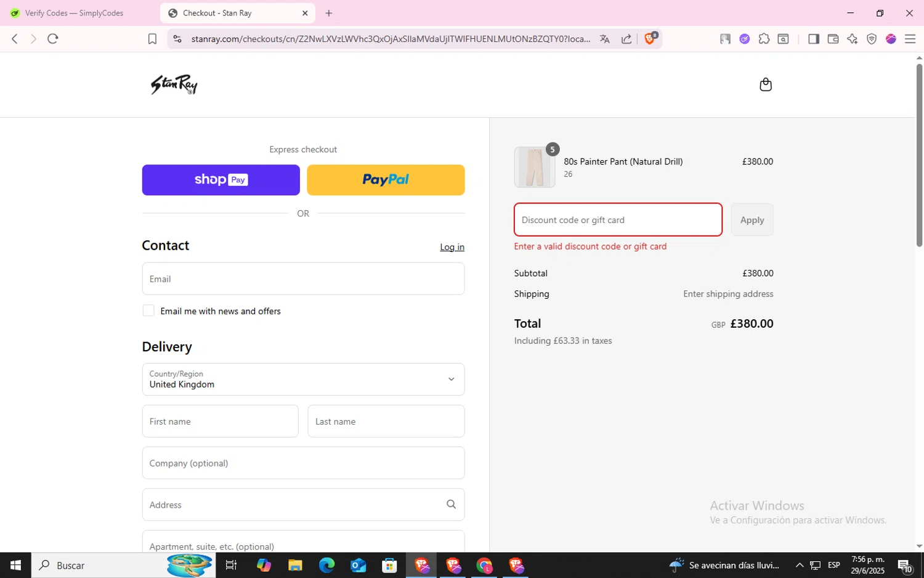Bookmark this page with the bookmark icon
The image size is (924, 578).
point(152,39)
